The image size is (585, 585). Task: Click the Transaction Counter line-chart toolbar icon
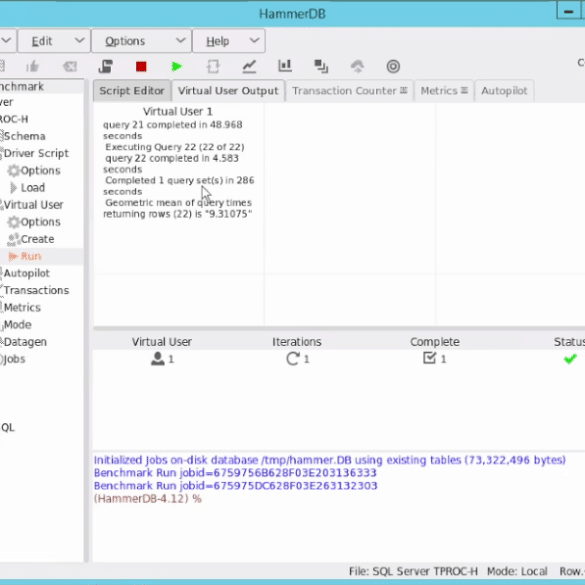point(249,66)
